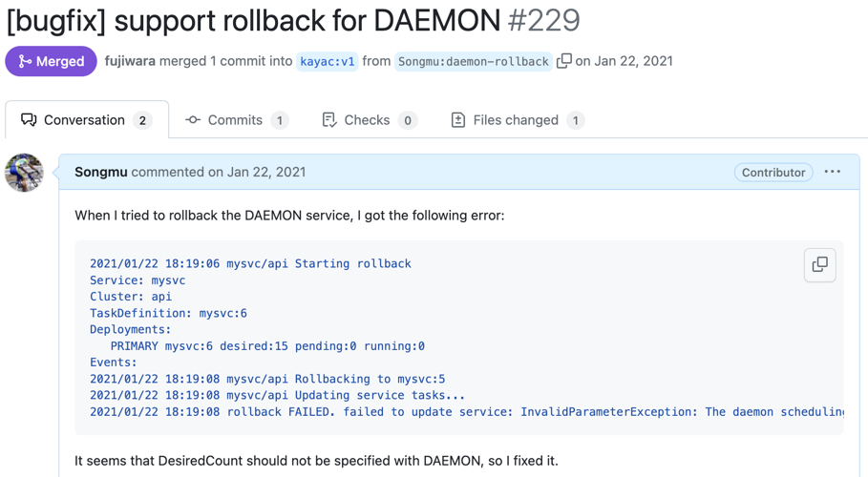Viewport: 868px width, 477px height.
Task: Click the comment date Jan 22, 2021
Action: 266,172
